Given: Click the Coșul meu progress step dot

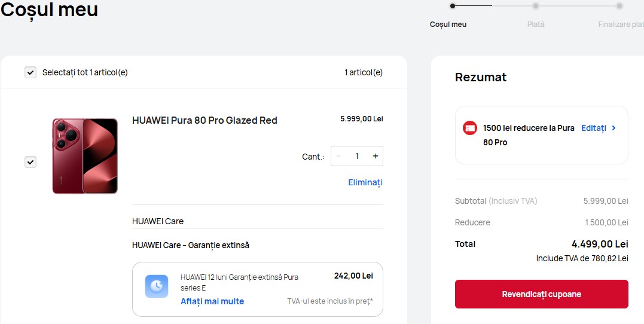Looking at the screenshot, I should point(453,6).
